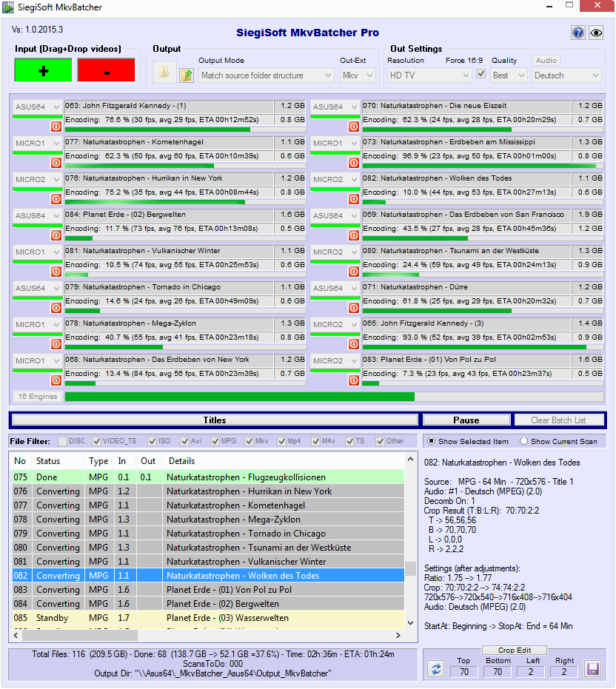Screen dimensions: 616x689
Task: Click the Crop Edit button
Action: 515,650
